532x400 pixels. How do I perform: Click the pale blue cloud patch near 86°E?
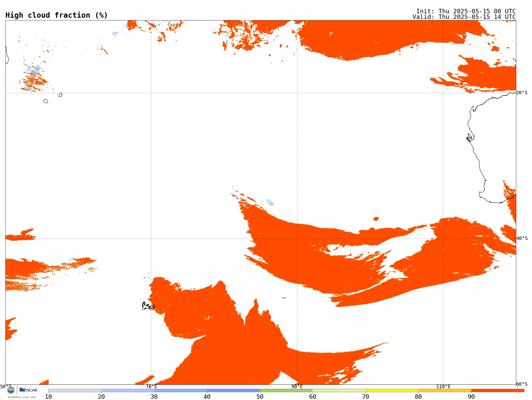click(270, 202)
